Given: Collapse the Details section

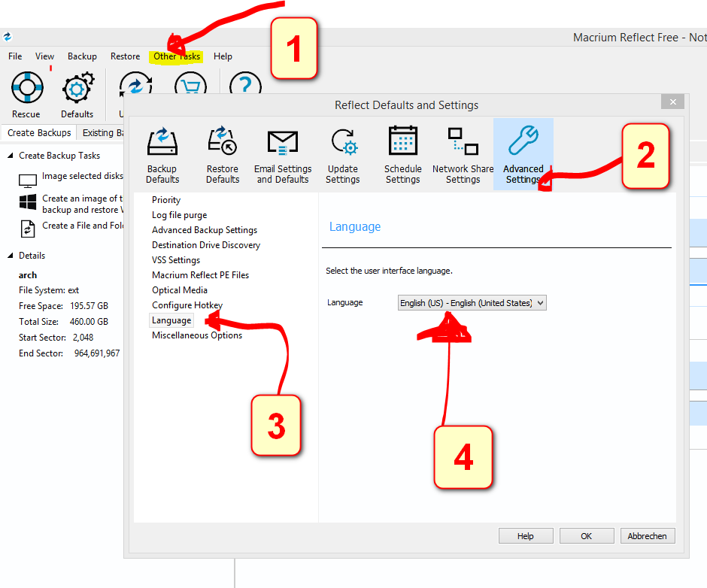Looking at the screenshot, I should pyautogui.click(x=10, y=256).
